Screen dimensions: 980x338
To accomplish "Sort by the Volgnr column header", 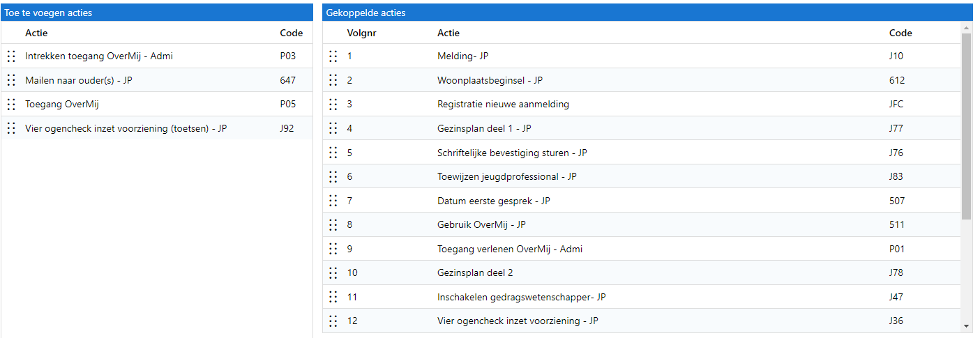I will pyautogui.click(x=363, y=33).
